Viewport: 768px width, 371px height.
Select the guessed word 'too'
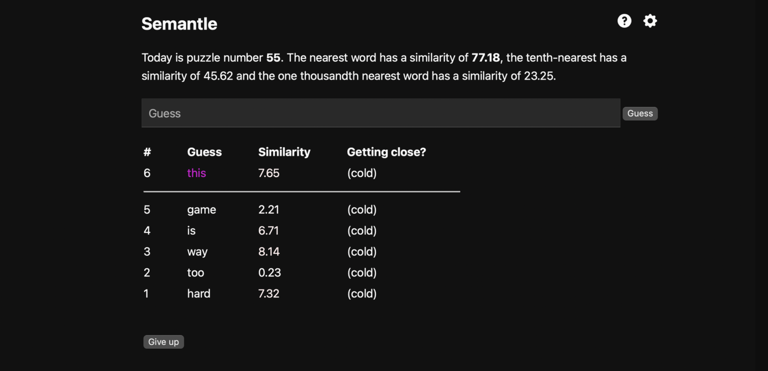pos(195,273)
